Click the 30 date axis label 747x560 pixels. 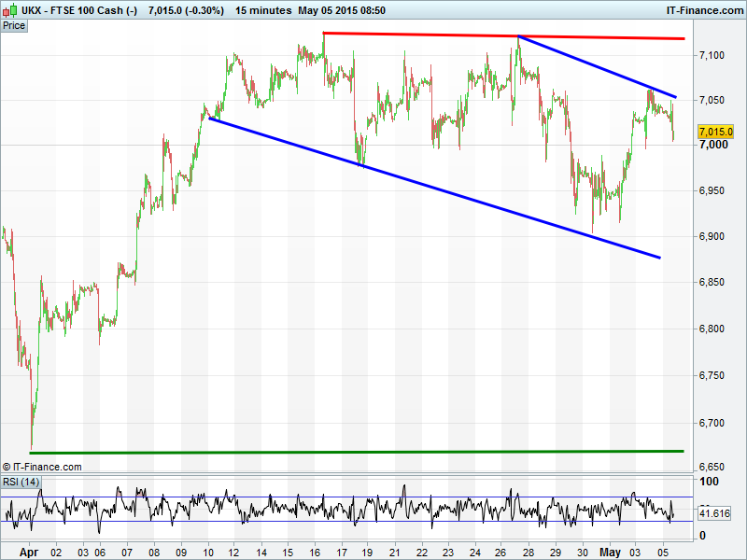[582, 553]
